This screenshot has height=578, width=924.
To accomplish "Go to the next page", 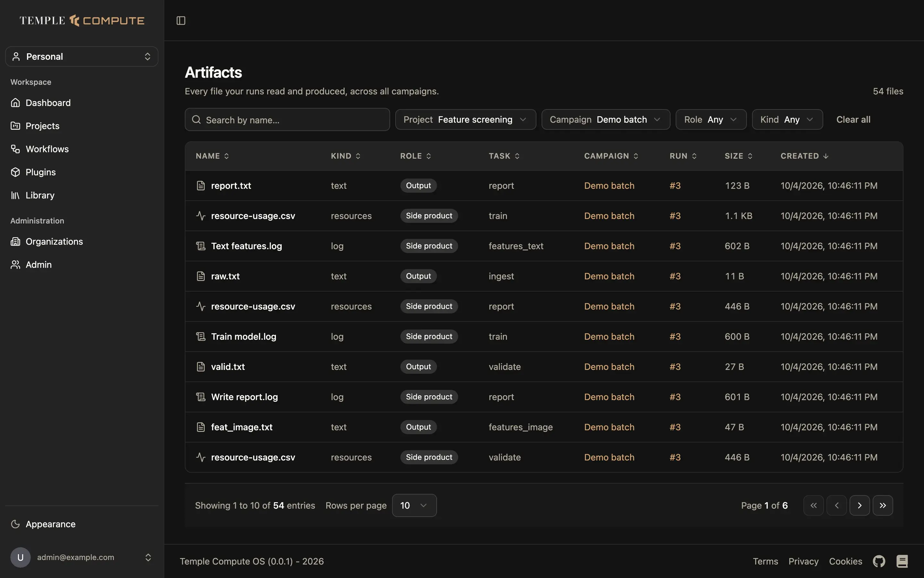I will (x=860, y=505).
